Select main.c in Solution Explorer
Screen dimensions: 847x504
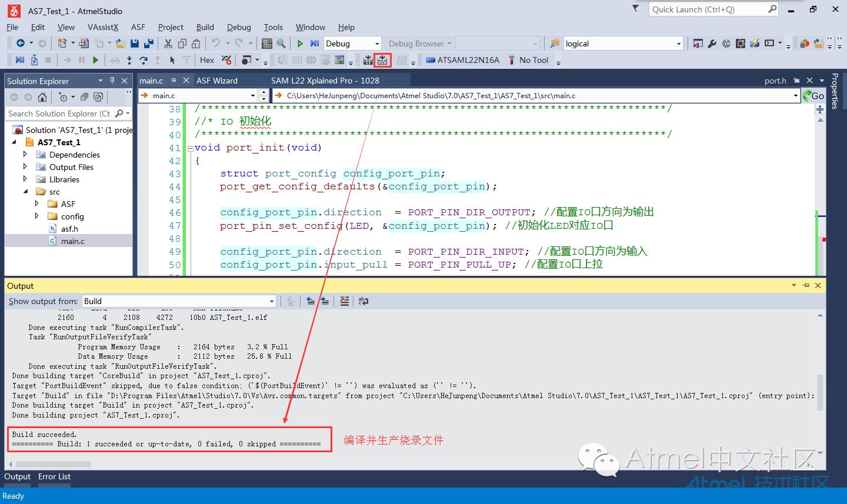click(x=73, y=241)
